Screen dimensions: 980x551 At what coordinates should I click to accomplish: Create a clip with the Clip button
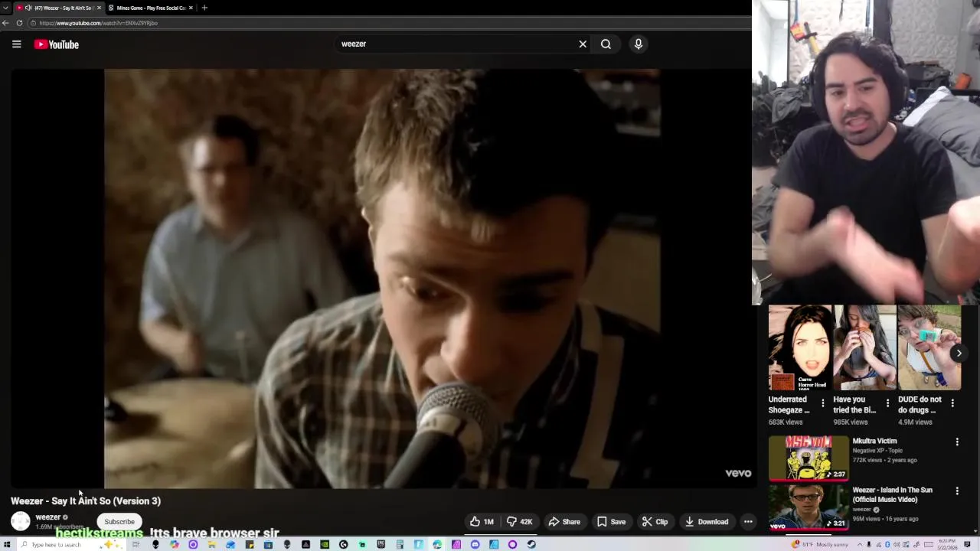coord(655,522)
